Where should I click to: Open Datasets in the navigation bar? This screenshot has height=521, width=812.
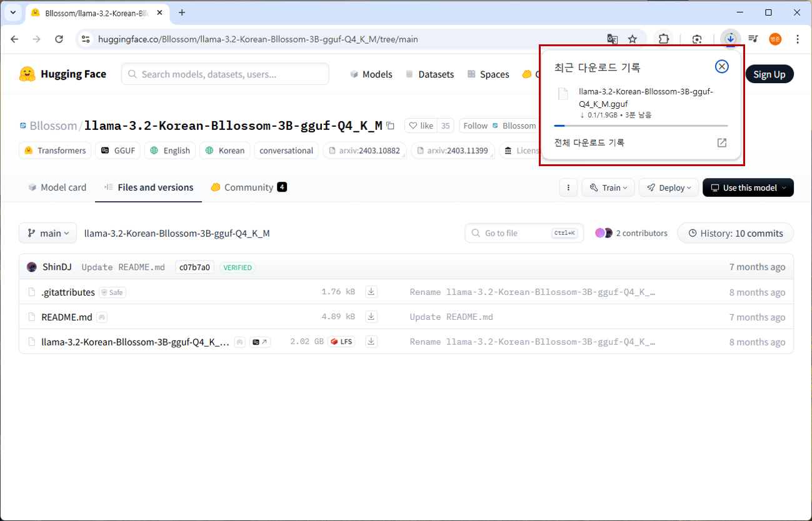click(429, 74)
